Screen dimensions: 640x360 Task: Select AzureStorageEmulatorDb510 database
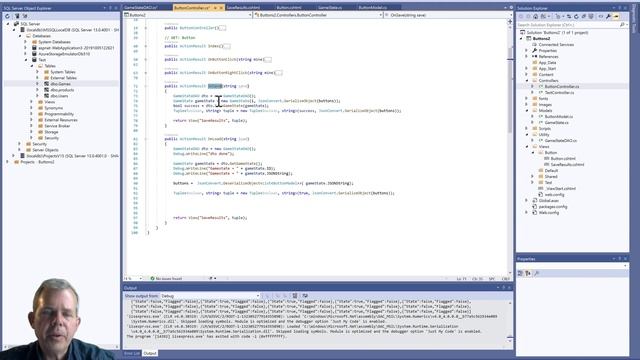pyautogui.click(x=64, y=53)
